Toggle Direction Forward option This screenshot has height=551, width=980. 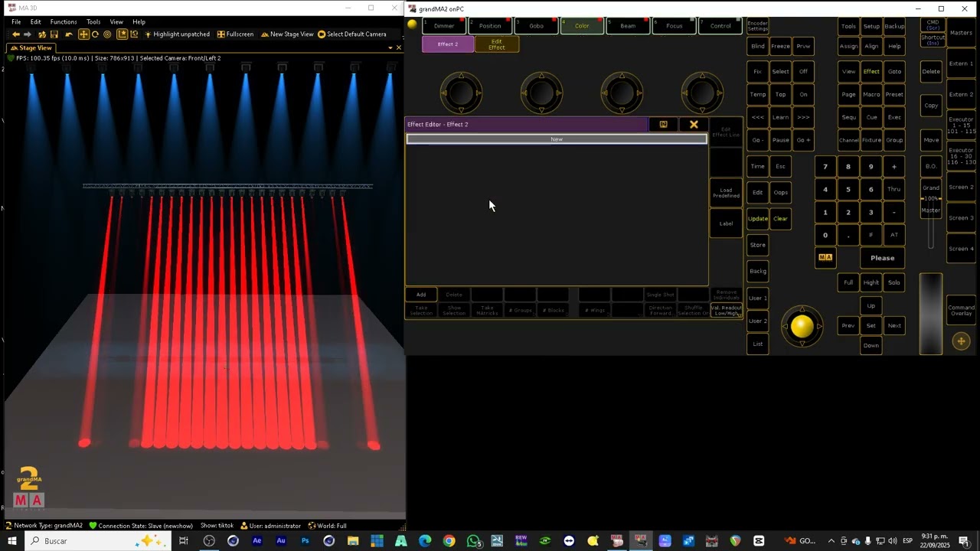coord(660,310)
